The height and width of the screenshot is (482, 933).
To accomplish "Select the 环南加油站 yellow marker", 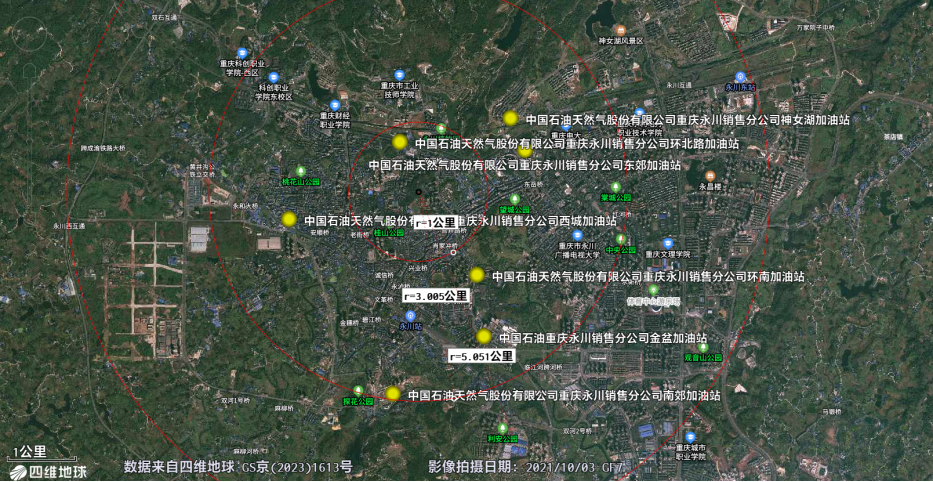I will tap(478, 275).
